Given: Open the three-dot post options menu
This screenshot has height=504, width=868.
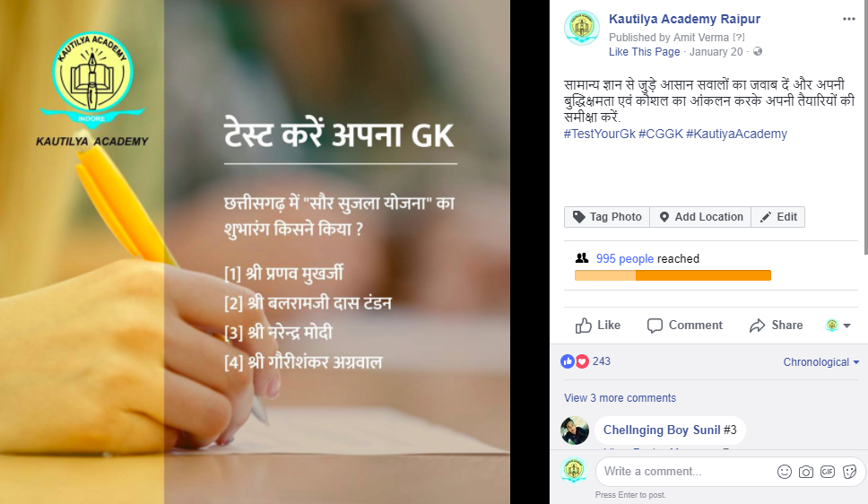Looking at the screenshot, I should (x=848, y=19).
